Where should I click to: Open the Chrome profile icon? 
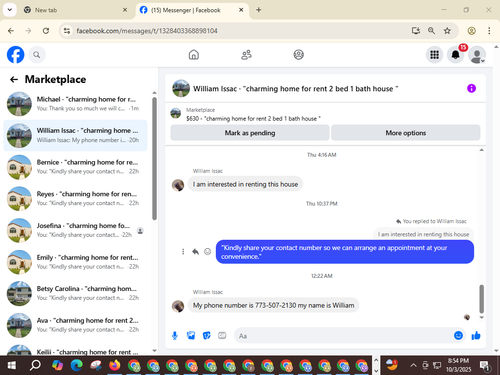point(471,31)
